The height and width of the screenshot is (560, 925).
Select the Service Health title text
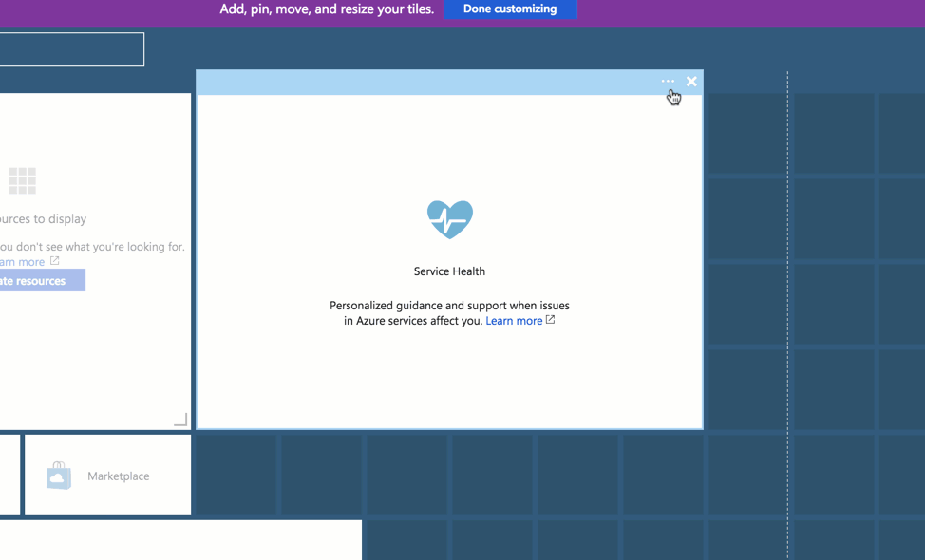tap(449, 271)
